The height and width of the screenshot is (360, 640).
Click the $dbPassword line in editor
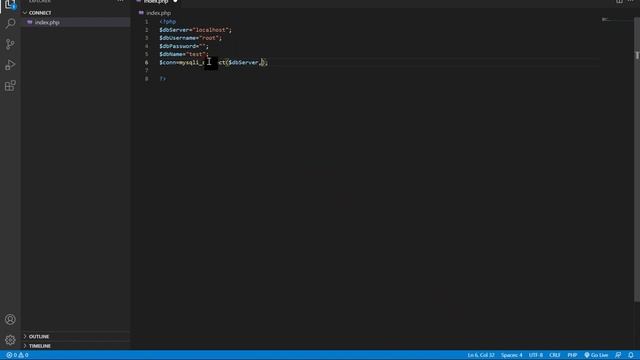[x=184, y=46]
